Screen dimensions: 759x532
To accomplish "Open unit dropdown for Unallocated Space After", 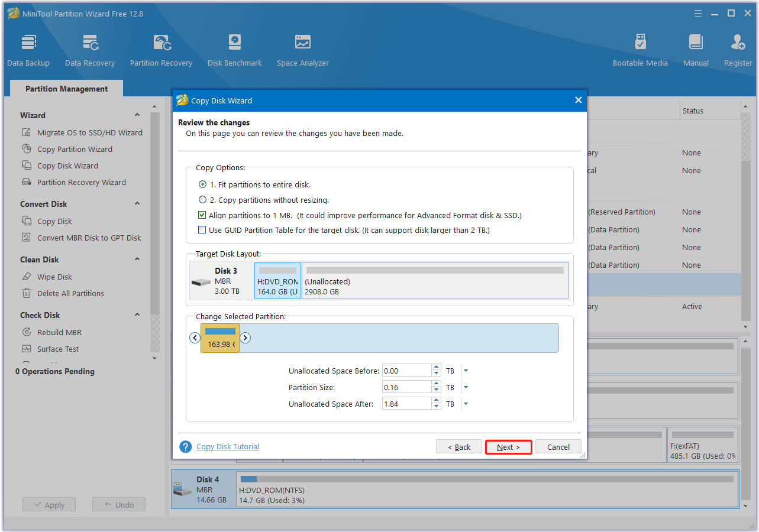I will point(466,404).
